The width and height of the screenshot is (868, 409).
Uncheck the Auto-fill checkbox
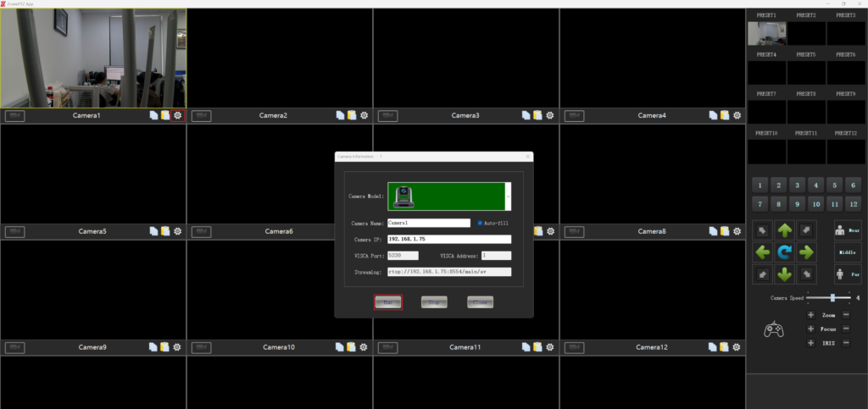pyautogui.click(x=480, y=223)
